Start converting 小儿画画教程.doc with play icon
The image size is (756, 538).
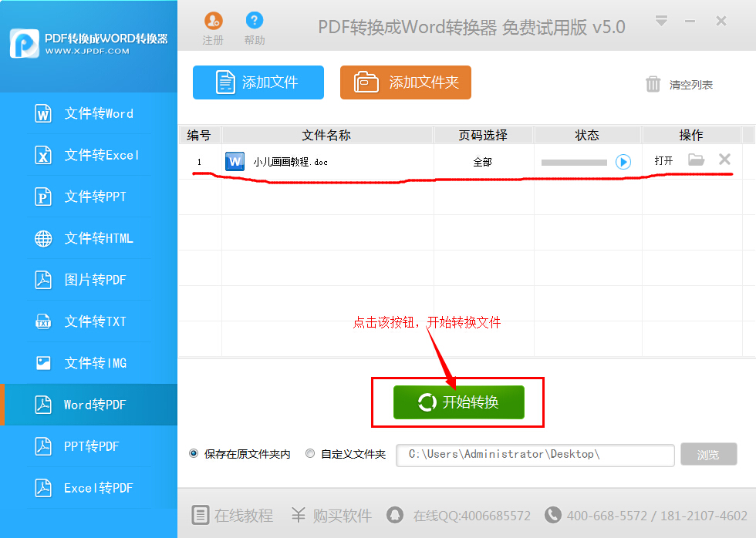(x=623, y=162)
